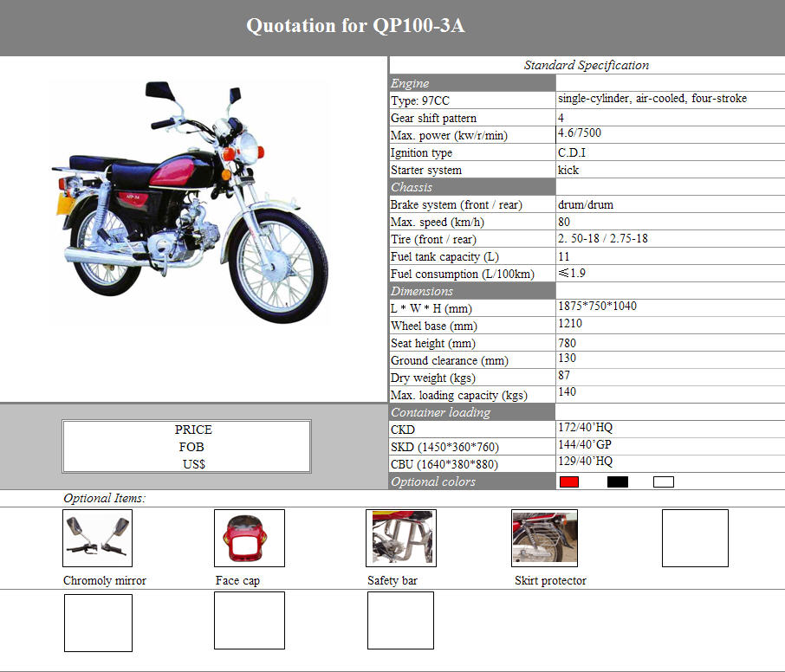Click the '1210' wheel base value

570,323
